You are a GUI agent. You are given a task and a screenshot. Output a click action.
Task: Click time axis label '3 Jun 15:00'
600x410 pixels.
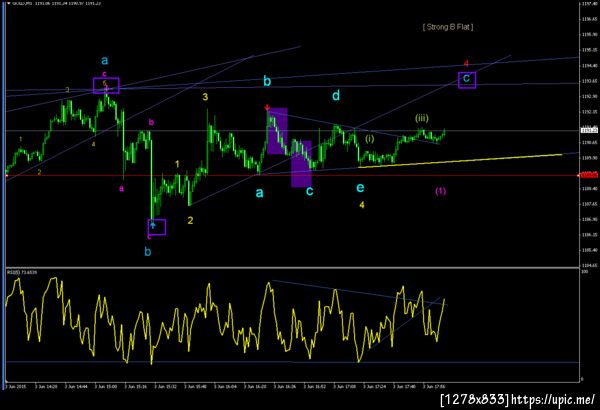tap(106, 387)
